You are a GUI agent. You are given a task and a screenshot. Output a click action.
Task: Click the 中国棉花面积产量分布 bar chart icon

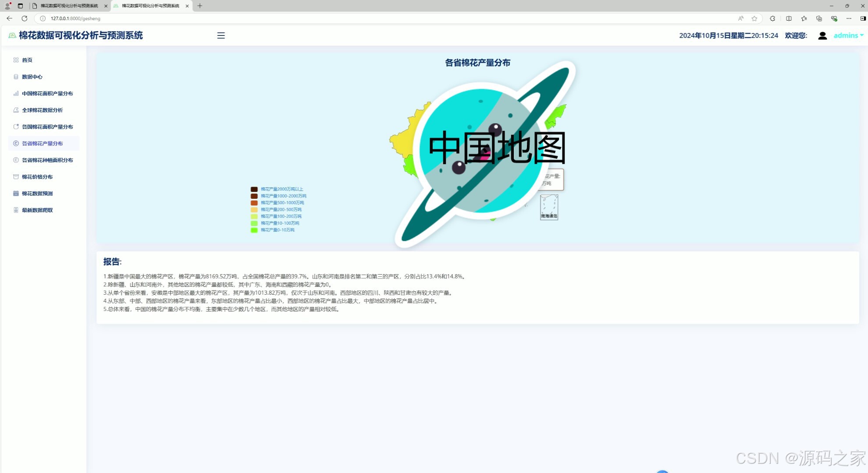coord(16,93)
